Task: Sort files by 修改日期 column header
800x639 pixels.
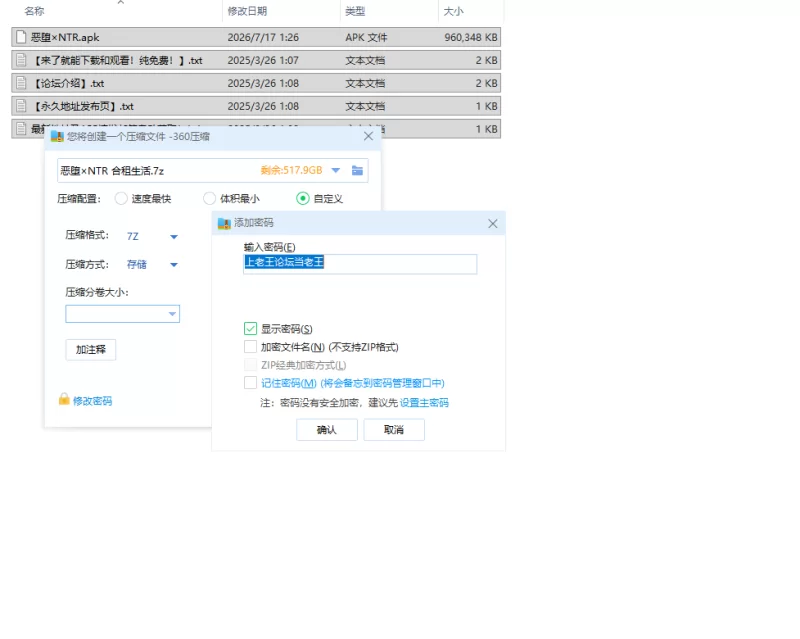Action: coord(247,11)
